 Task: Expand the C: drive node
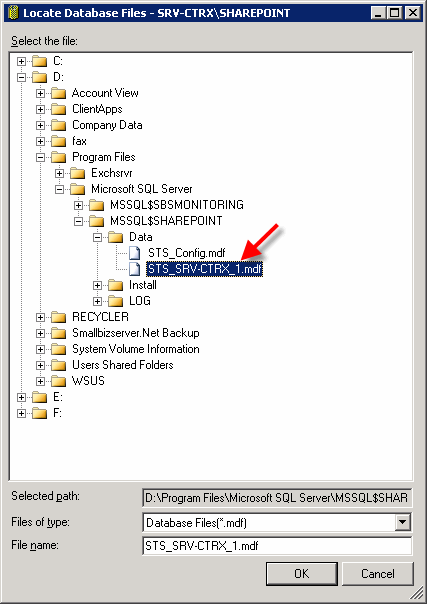(22, 61)
